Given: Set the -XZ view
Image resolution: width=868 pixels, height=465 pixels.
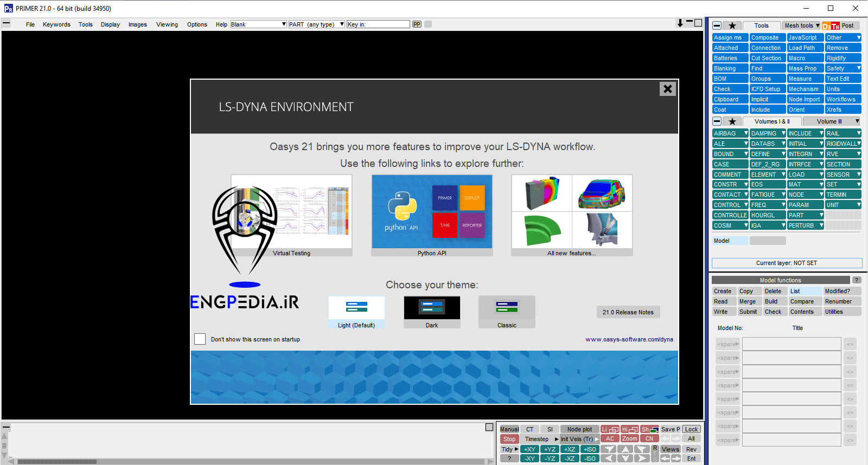Looking at the screenshot, I should [x=570, y=458].
